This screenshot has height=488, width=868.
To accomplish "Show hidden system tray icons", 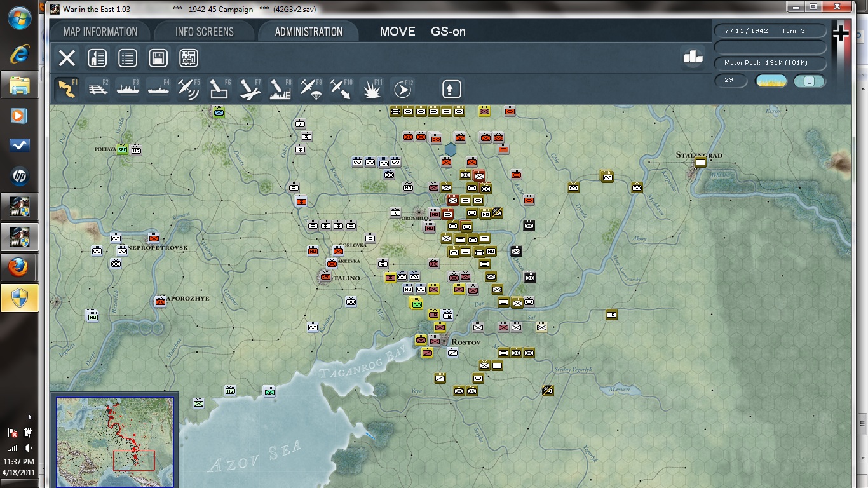I will [x=30, y=417].
